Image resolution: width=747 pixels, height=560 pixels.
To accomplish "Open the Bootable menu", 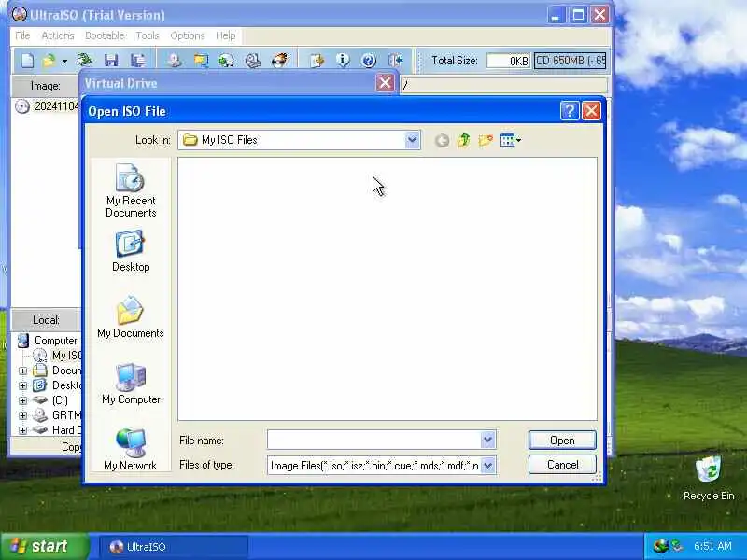I will tap(105, 35).
